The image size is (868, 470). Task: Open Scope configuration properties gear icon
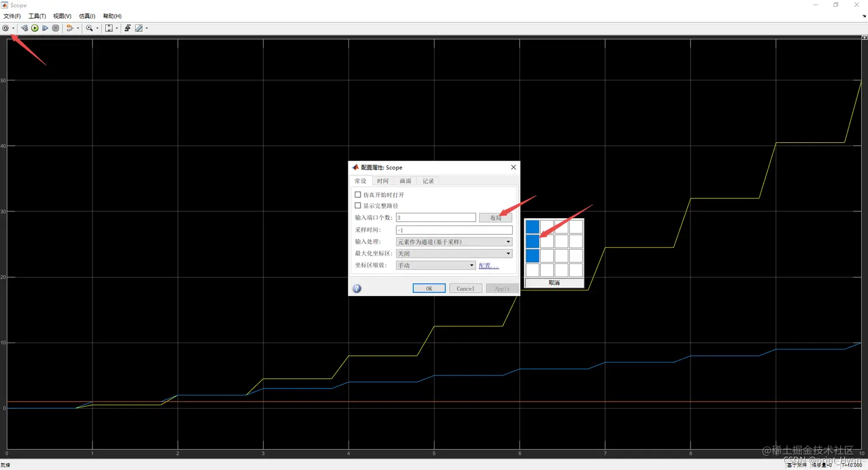(6, 28)
